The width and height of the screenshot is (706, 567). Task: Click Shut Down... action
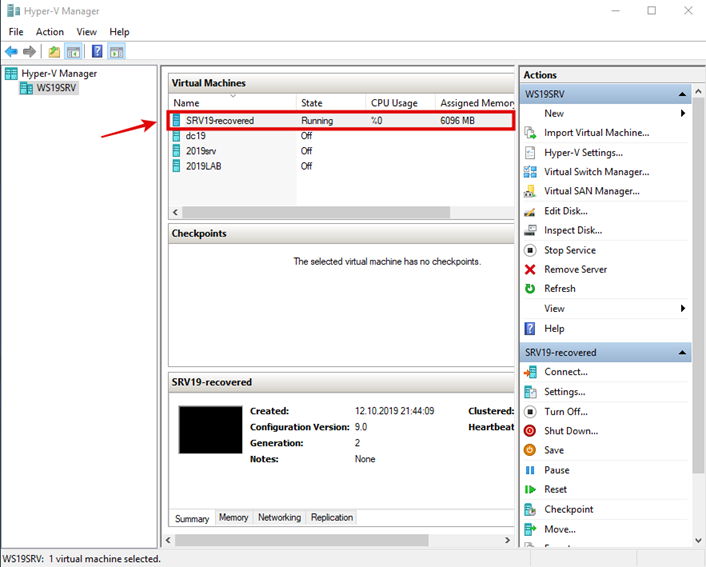click(571, 431)
